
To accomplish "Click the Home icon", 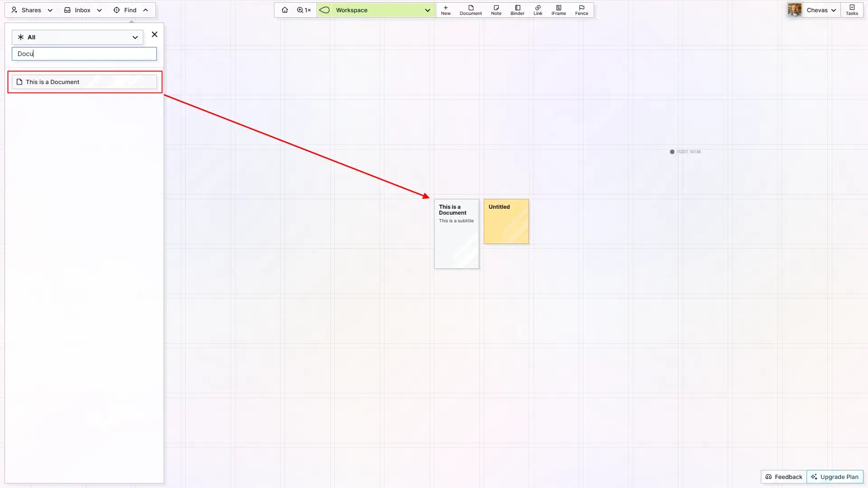I will 284,9.
